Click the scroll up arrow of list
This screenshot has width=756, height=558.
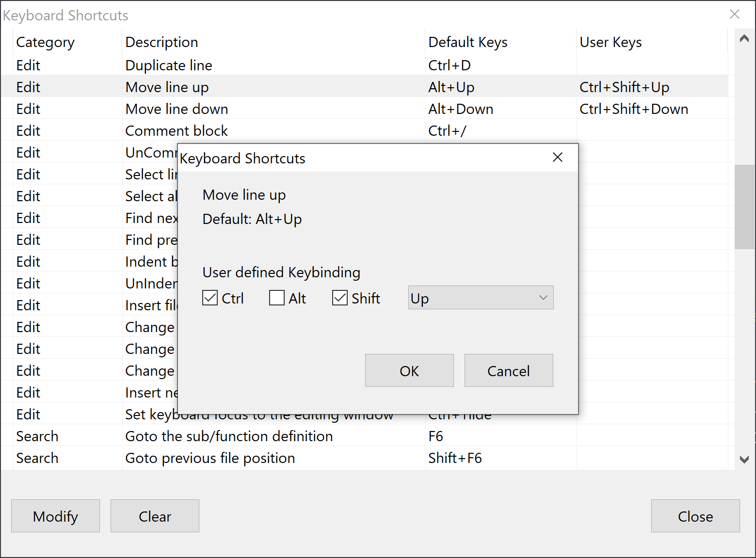pyautogui.click(x=744, y=39)
